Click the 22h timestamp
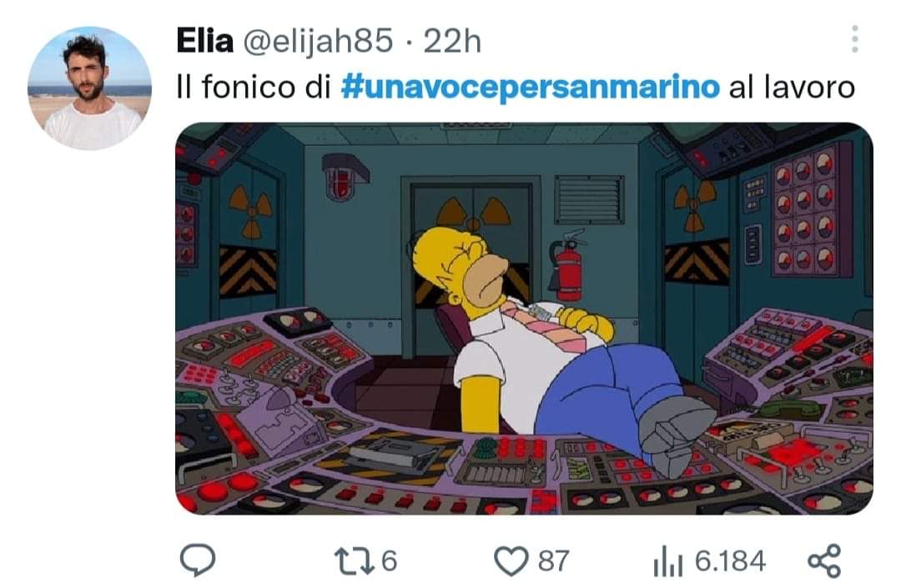The image size is (901, 588). point(451,42)
